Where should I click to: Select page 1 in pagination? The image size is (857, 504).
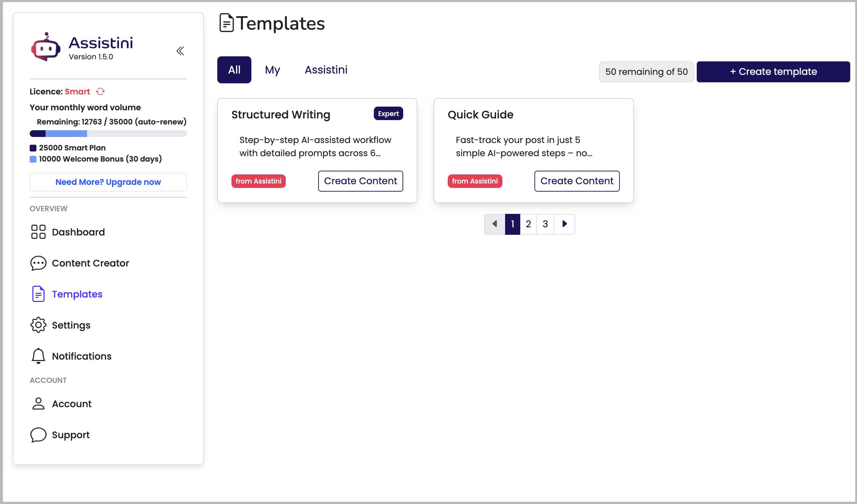[x=513, y=224]
